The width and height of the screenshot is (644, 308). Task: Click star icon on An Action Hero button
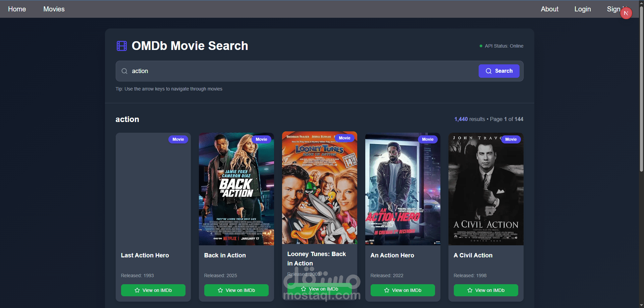click(x=387, y=290)
